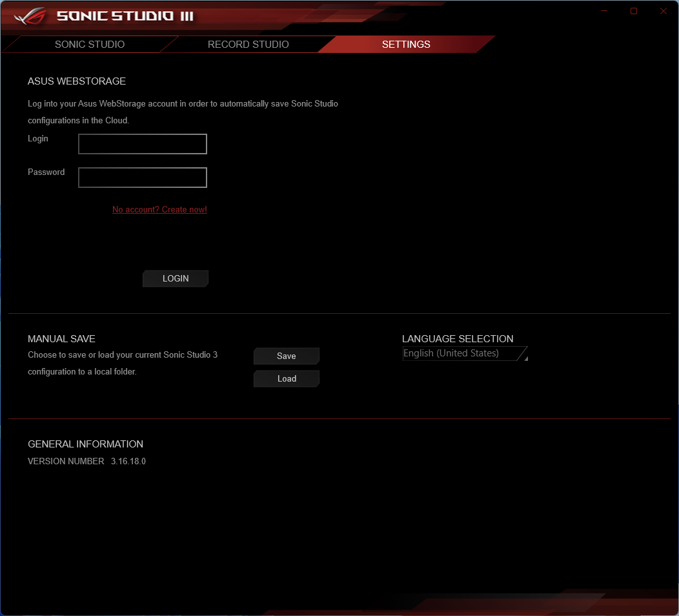Click the Save button under Manual Save
Screen dimensions: 679x616
pos(286,356)
